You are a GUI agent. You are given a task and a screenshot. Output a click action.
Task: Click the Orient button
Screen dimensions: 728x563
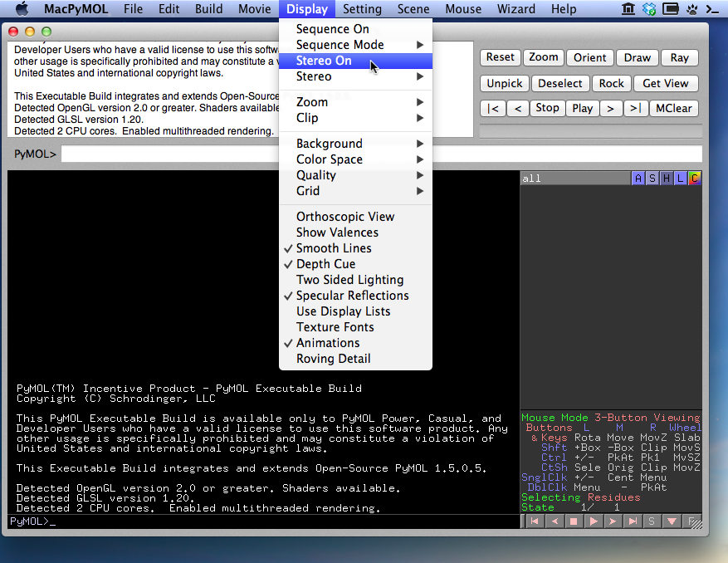(x=589, y=57)
